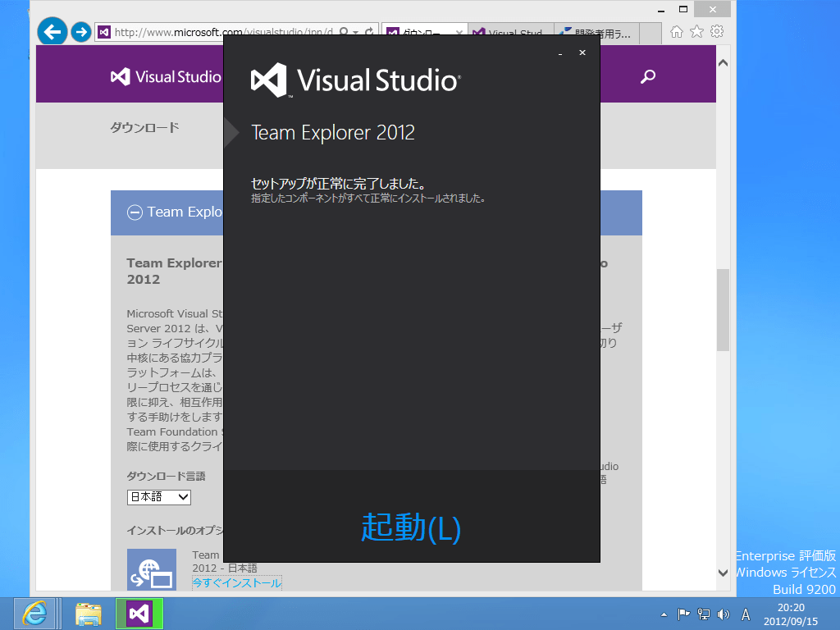Switch to the Visual Stud browser tab
This screenshot has width=840, height=630.
pos(510,33)
